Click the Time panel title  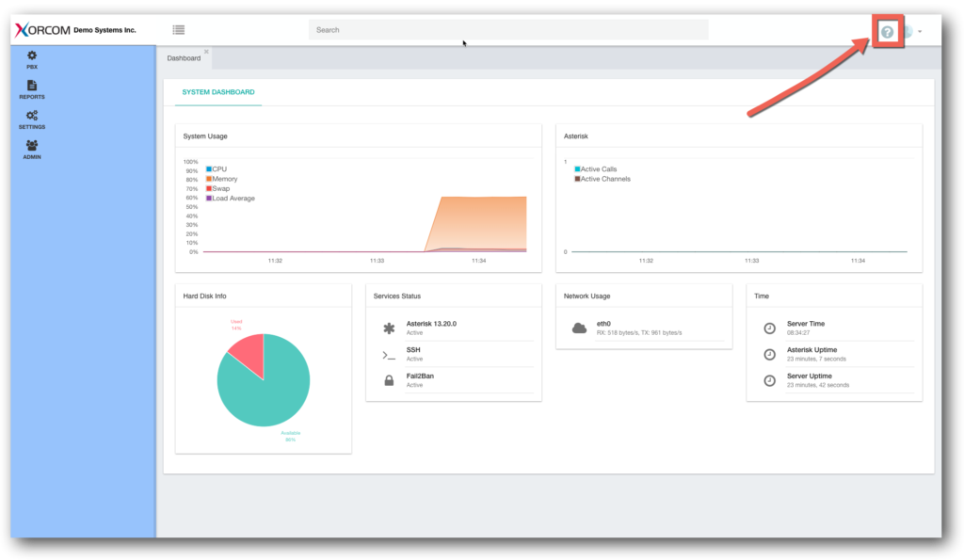[x=762, y=296]
